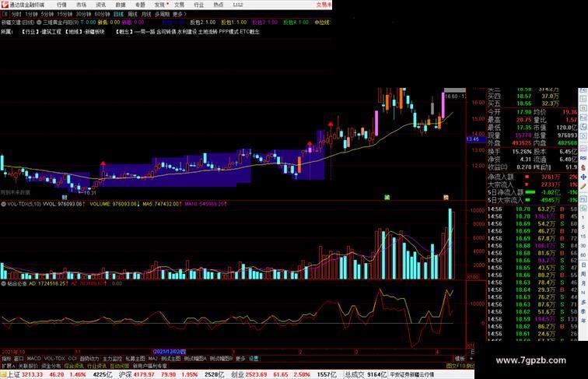Viewport: 588px width, 379px height.
Task: Open the 数据 menu
Action: pyautogui.click(x=121, y=5)
